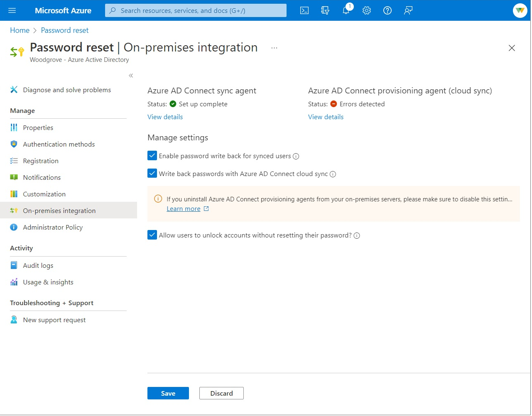Open the Notifications bell icon
Screen dimensions: 532x416
click(346, 10)
